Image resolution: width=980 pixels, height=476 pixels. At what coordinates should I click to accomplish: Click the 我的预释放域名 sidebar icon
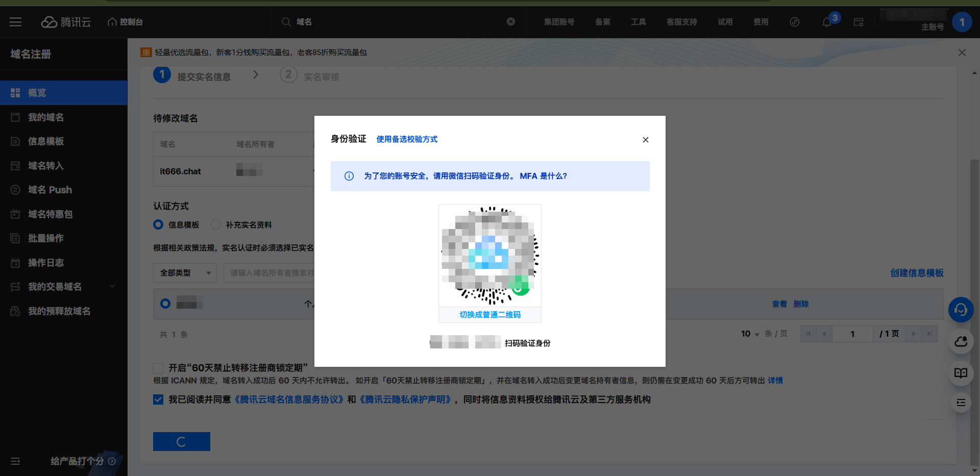15,311
